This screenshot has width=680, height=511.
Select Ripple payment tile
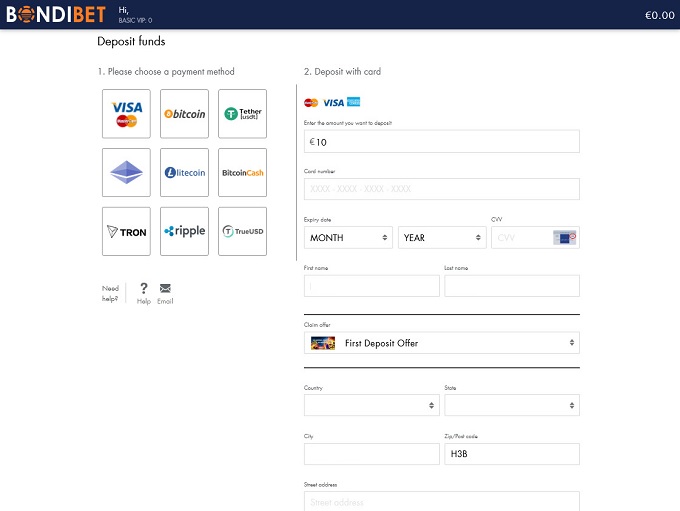pyautogui.click(x=184, y=231)
